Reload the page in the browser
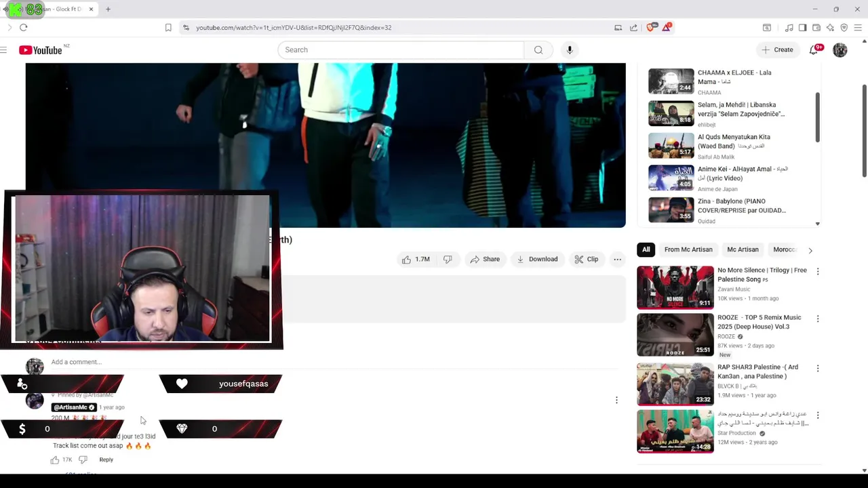 click(24, 28)
